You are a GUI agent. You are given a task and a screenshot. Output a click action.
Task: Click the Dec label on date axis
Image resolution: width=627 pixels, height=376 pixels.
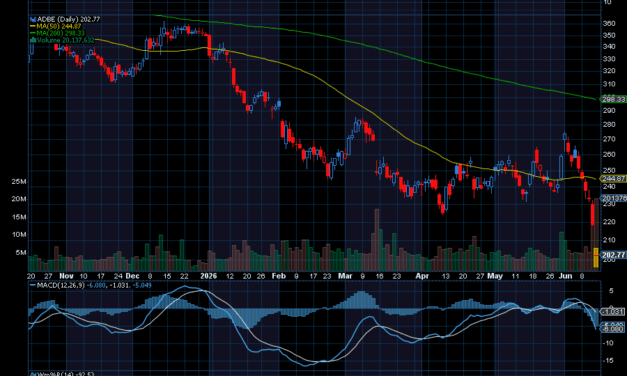132,276
